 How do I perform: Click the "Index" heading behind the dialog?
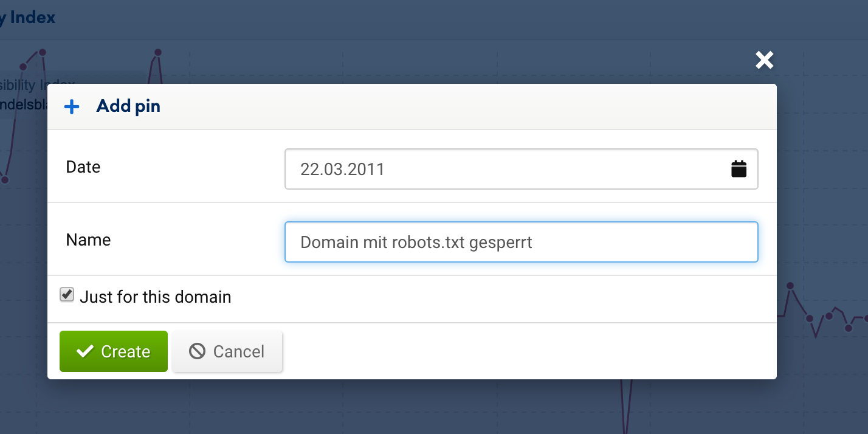tap(33, 18)
